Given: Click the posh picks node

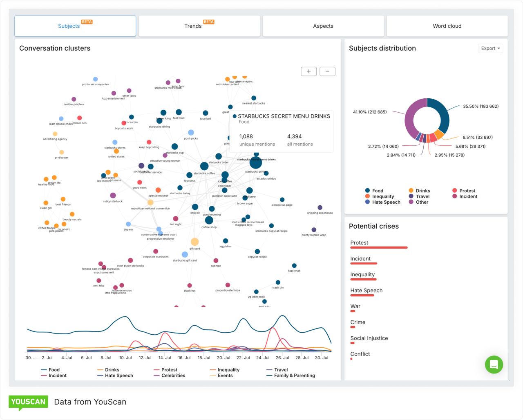Looking at the screenshot, I should [191, 133].
